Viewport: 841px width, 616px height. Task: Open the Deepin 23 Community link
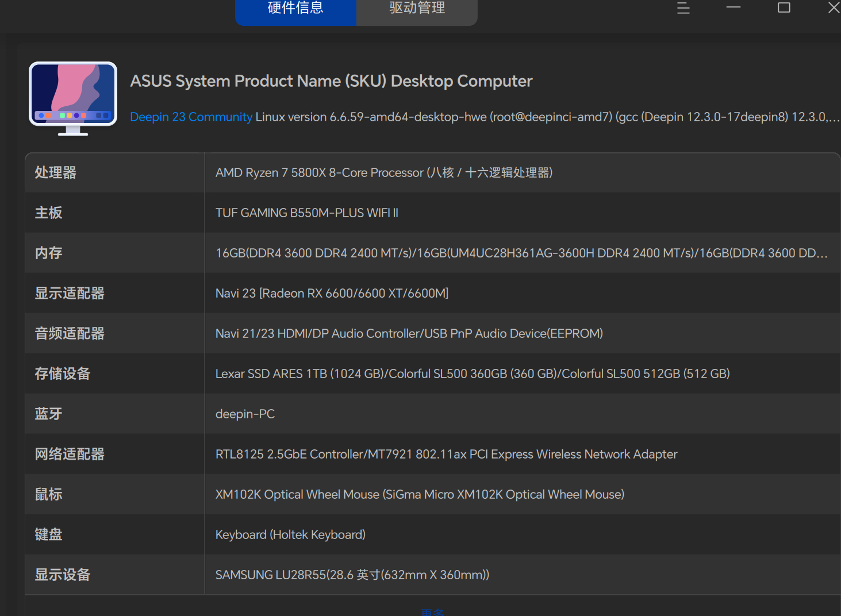pos(191,117)
